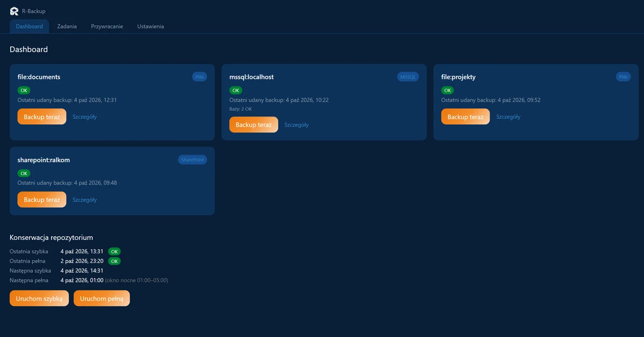Open the Przywracanie tab
644x337 pixels.
[107, 26]
